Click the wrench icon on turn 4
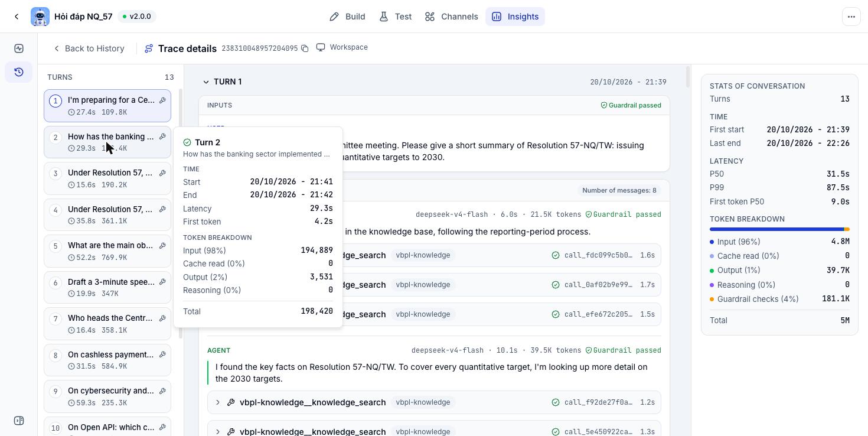 pos(162,210)
